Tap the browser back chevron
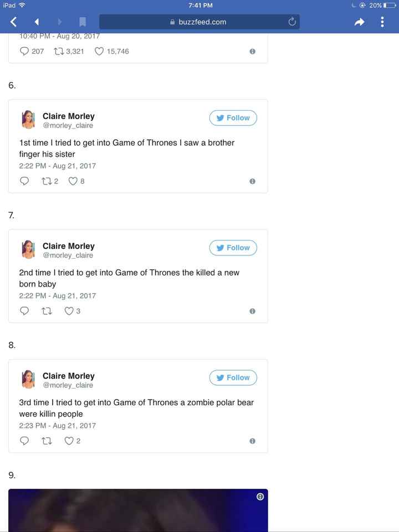Screen dimensions: 399x532 (14, 22)
